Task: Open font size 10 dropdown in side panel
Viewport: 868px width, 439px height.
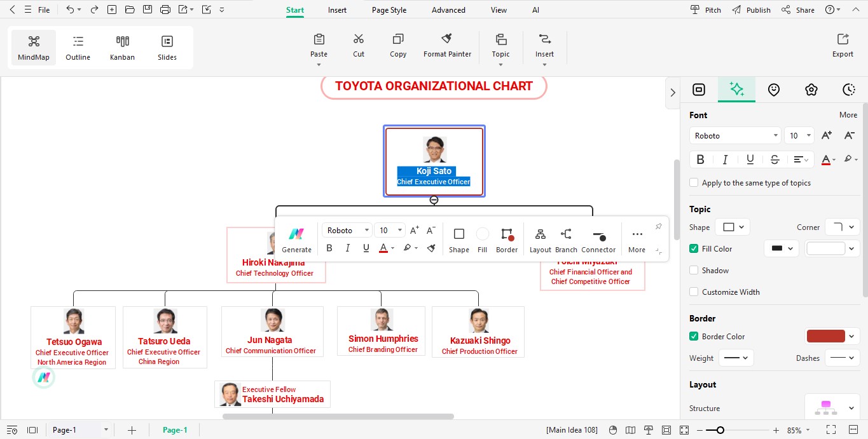Action: 799,135
